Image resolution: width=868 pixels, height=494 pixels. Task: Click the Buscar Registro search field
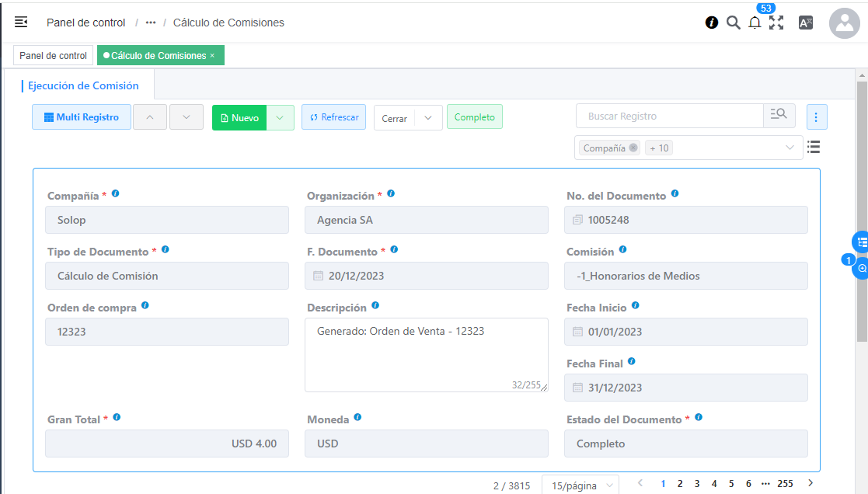click(670, 116)
